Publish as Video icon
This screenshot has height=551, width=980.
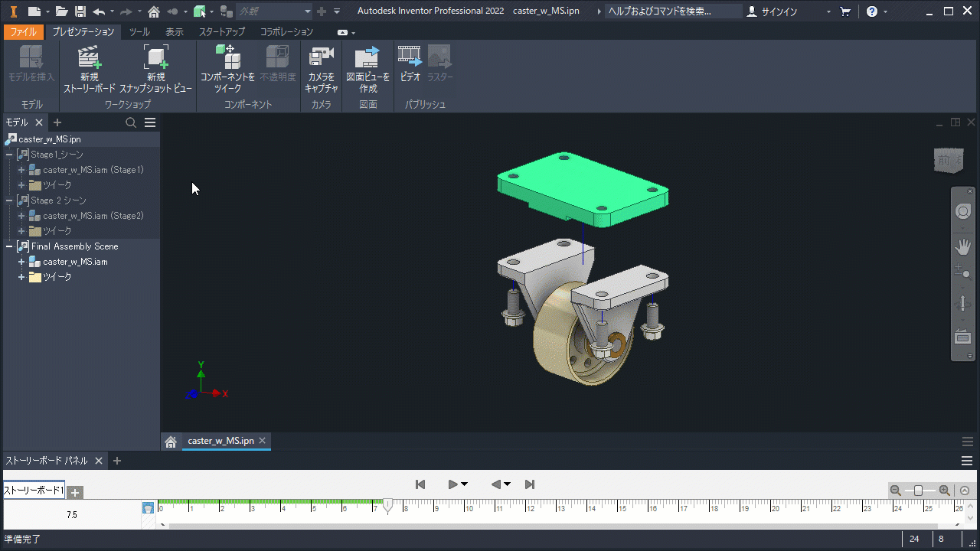click(410, 56)
